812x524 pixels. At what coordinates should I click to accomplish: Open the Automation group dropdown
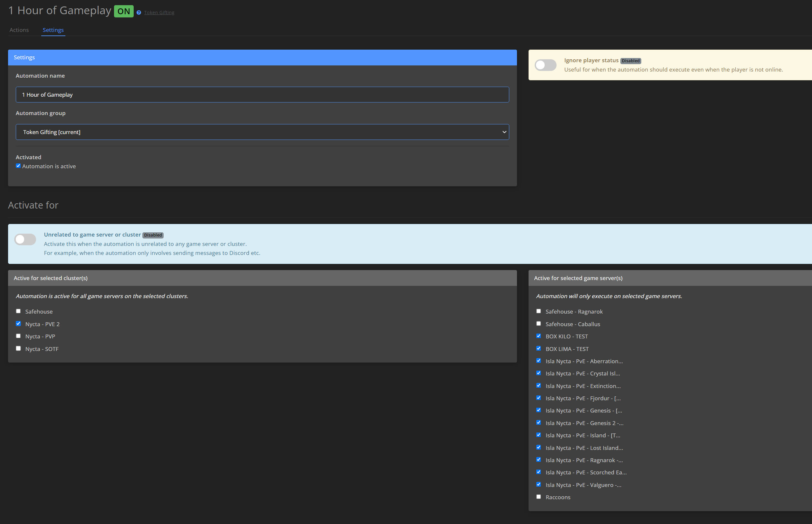point(262,132)
